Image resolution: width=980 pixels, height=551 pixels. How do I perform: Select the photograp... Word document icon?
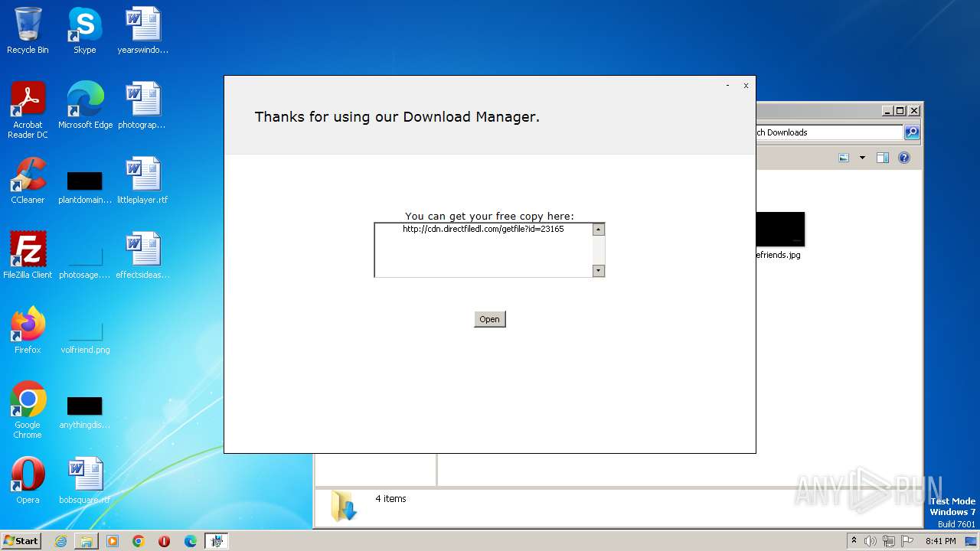[142, 106]
